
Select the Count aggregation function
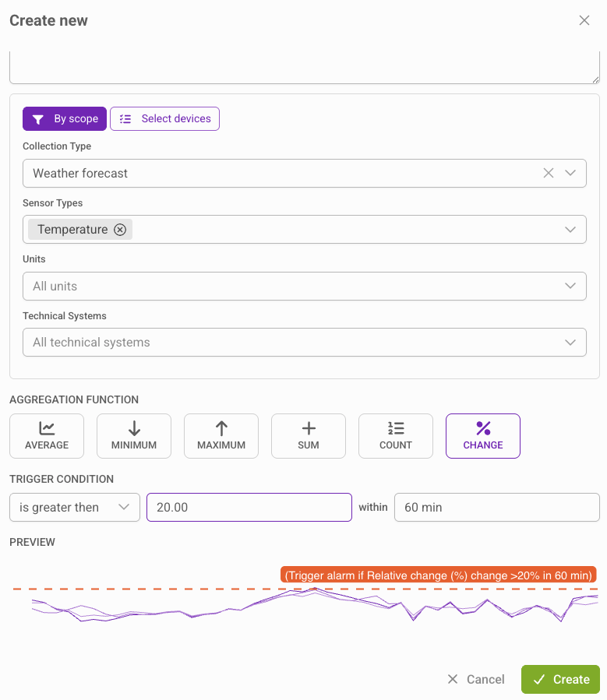[395, 436]
